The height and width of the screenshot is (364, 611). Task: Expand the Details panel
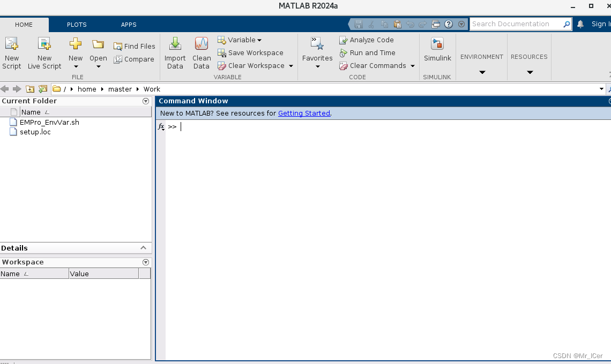[x=144, y=248]
